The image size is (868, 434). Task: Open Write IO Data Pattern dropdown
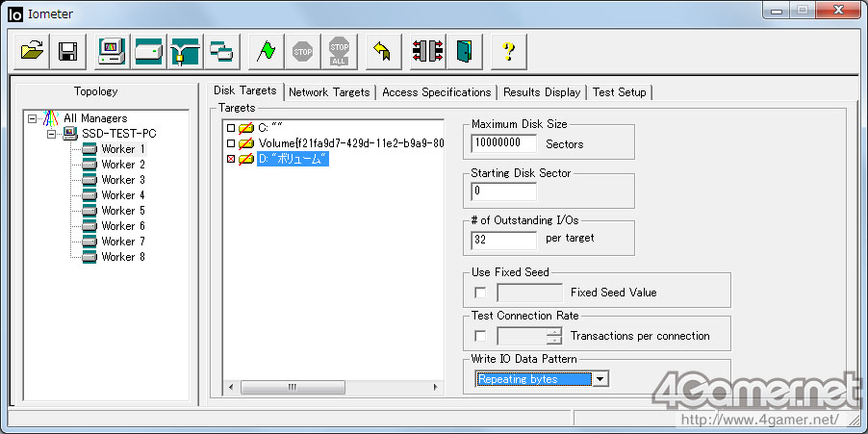(x=600, y=379)
